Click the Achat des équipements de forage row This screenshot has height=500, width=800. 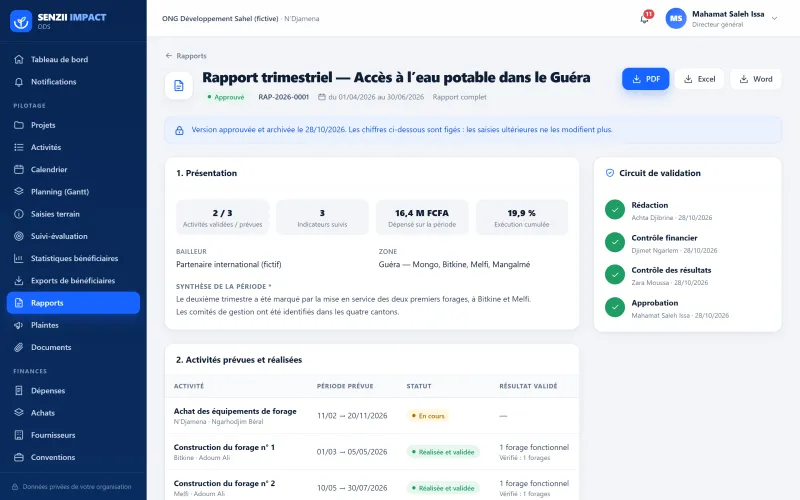[372, 416]
